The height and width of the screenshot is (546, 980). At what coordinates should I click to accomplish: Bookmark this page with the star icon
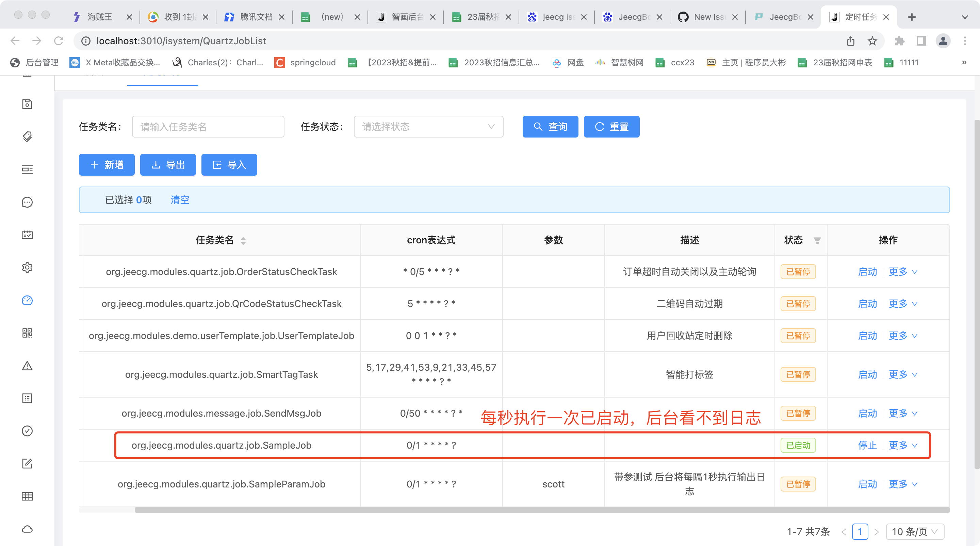tap(872, 41)
